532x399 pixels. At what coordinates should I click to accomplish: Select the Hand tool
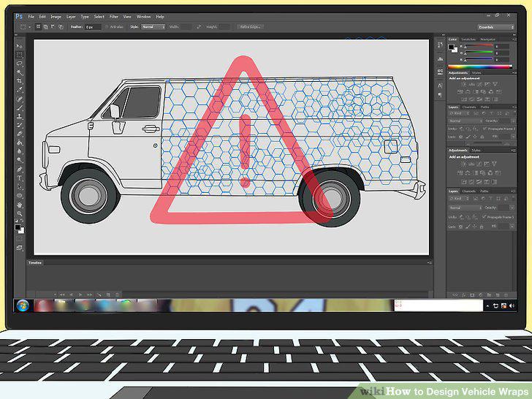click(x=19, y=205)
